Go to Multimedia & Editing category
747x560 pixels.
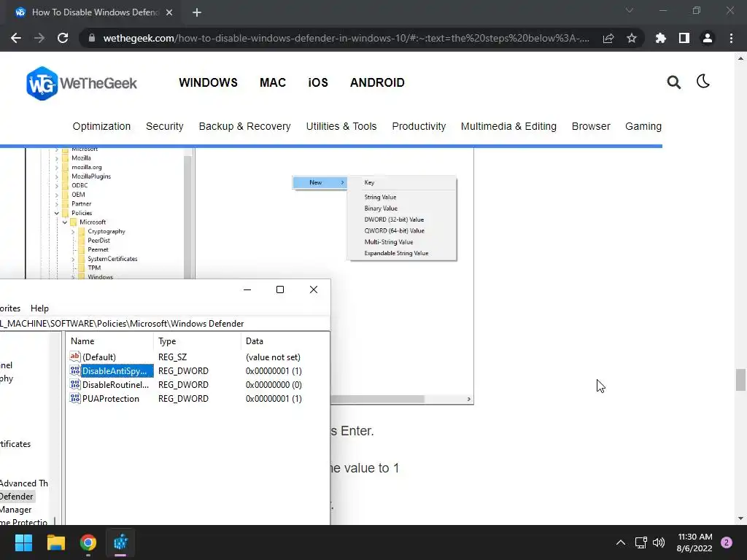(508, 126)
